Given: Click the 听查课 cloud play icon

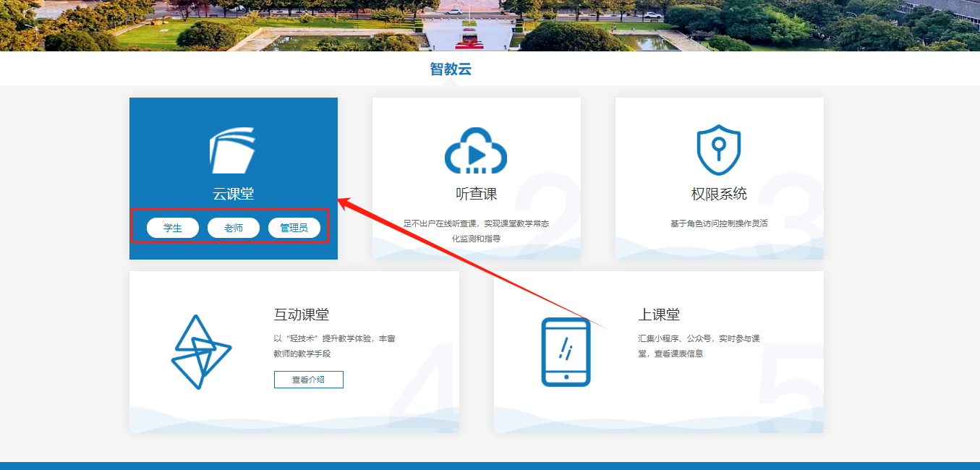Looking at the screenshot, I should 475,150.
